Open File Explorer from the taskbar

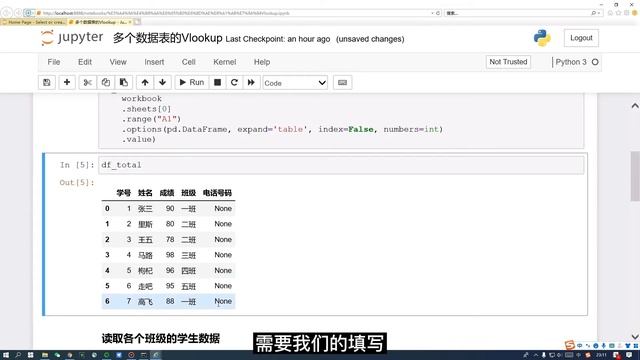[44, 355]
